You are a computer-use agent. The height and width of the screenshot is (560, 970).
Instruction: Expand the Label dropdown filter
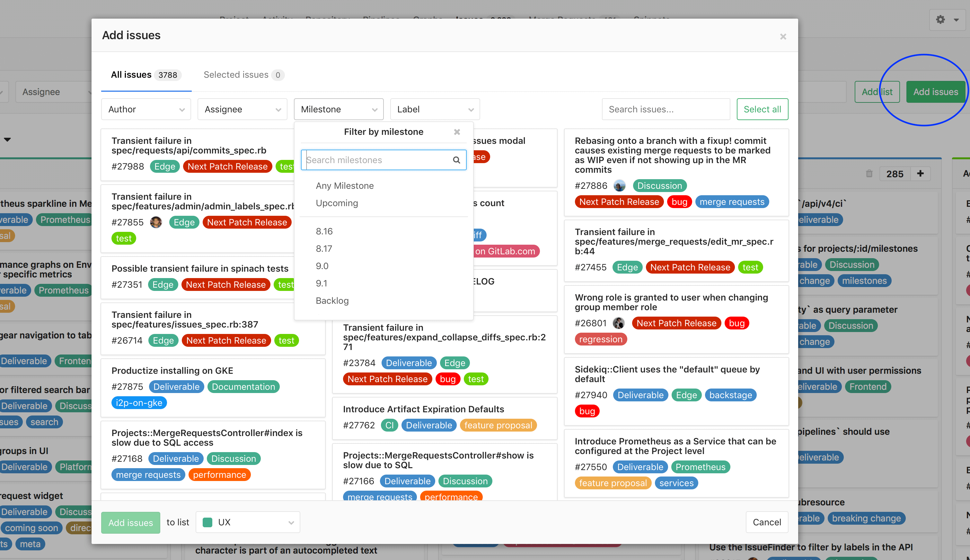433,109
